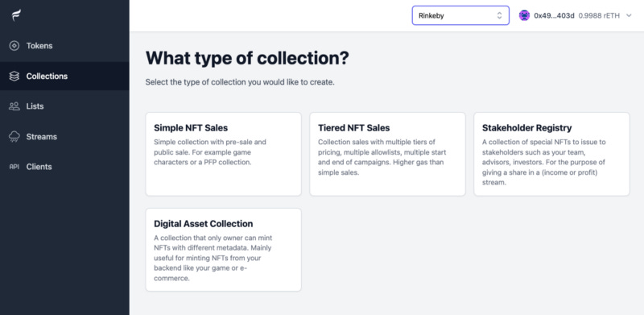Open the Rinkeby network dropdown
The image size is (644, 315).
pos(460,15)
